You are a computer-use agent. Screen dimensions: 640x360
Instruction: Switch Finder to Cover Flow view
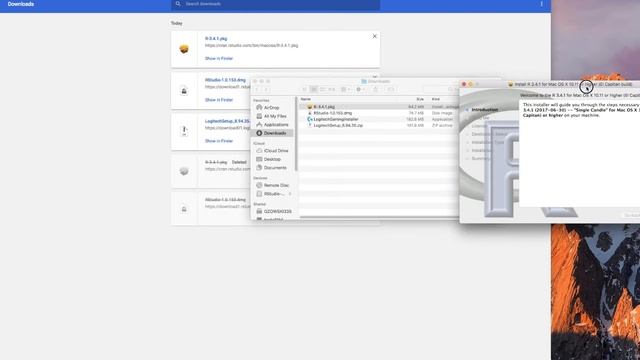click(x=331, y=89)
